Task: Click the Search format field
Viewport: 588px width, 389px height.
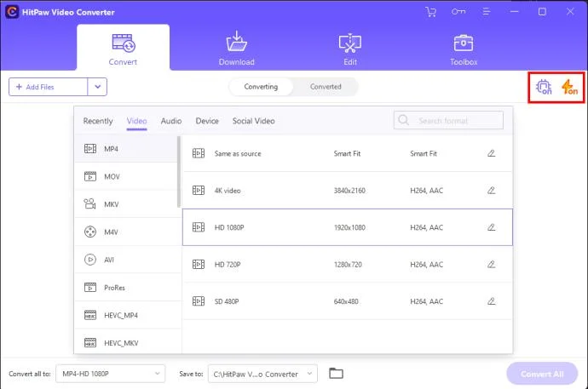Action: [448, 120]
